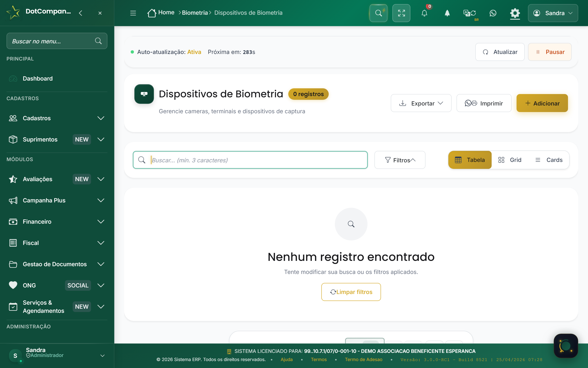Screen dimensions: 588x368
Task: Open the WhatsApp icon in header
Action: 493,13
